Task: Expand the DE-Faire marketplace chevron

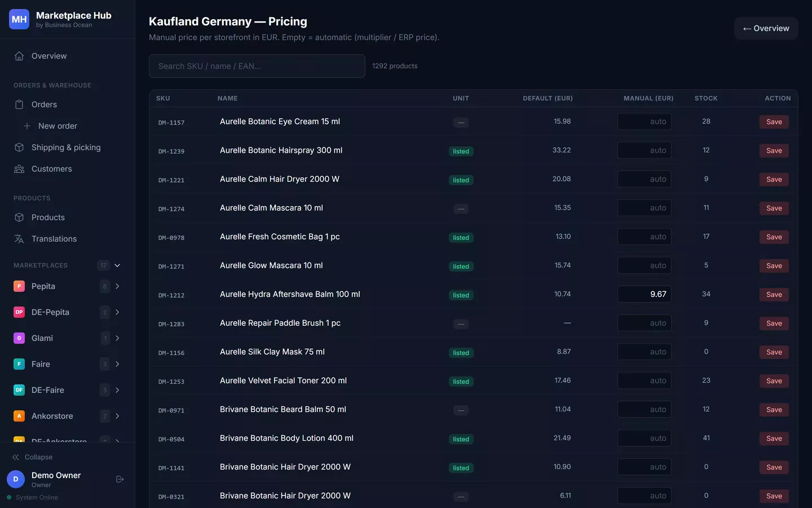Action: [x=117, y=390]
